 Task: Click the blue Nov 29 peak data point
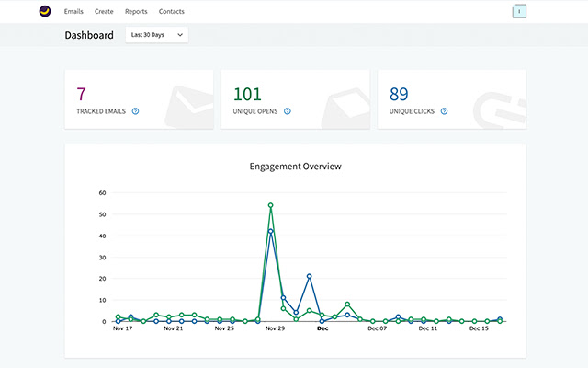pos(270,232)
